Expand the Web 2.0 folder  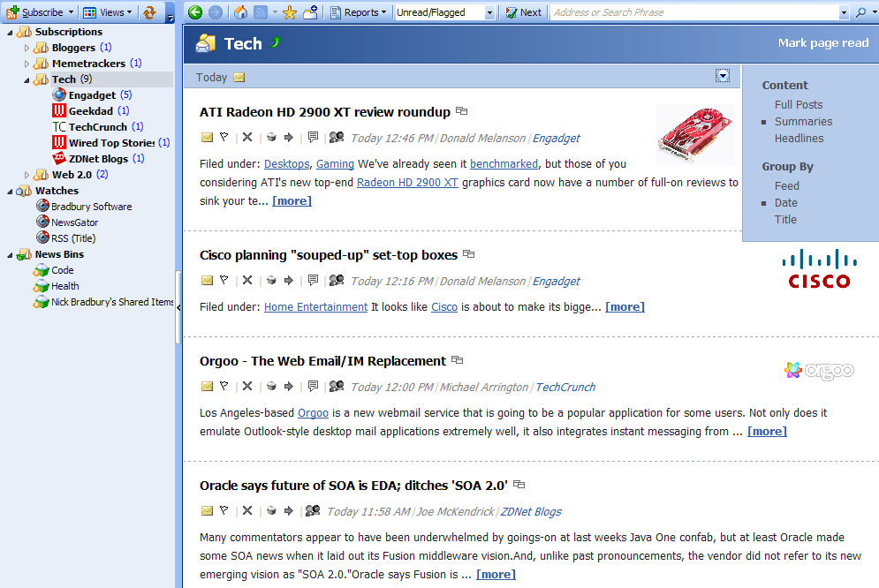click(x=27, y=175)
